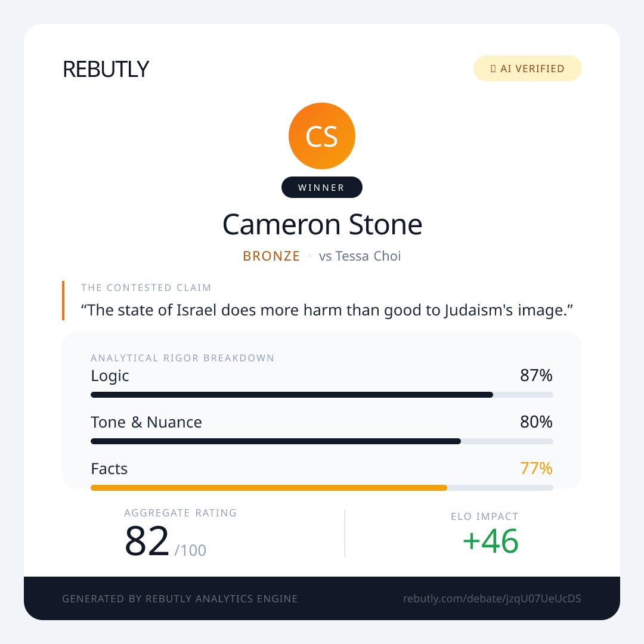
Task: Open opponent Tessa Choi's name
Action: tap(368, 256)
